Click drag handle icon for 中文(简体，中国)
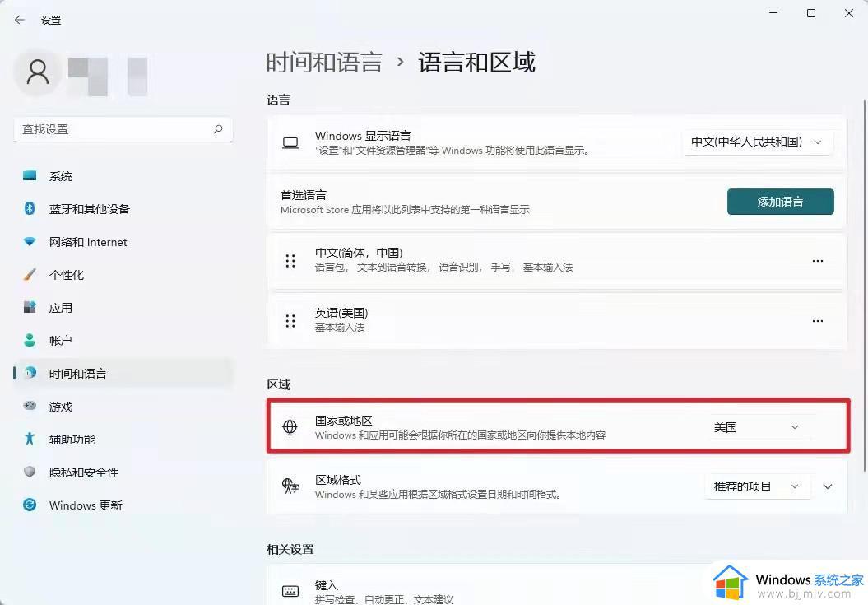The width and height of the screenshot is (868, 605). pyautogui.click(x=290, y=260)
